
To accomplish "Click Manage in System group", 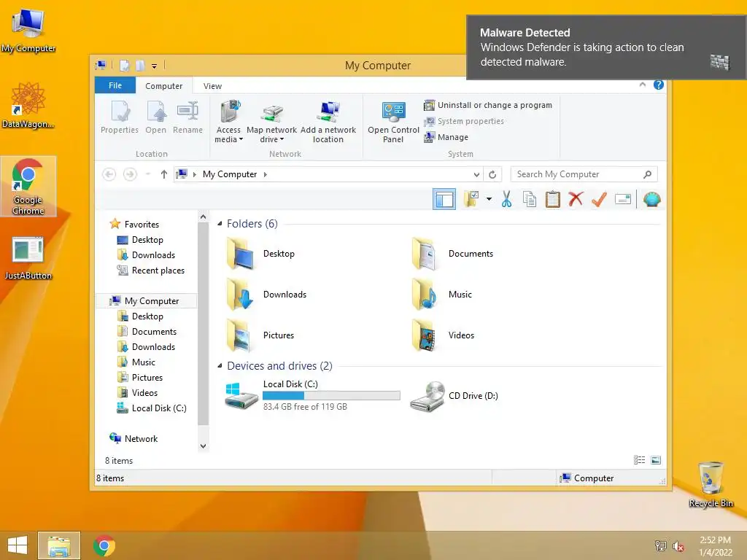I will 446,136.
